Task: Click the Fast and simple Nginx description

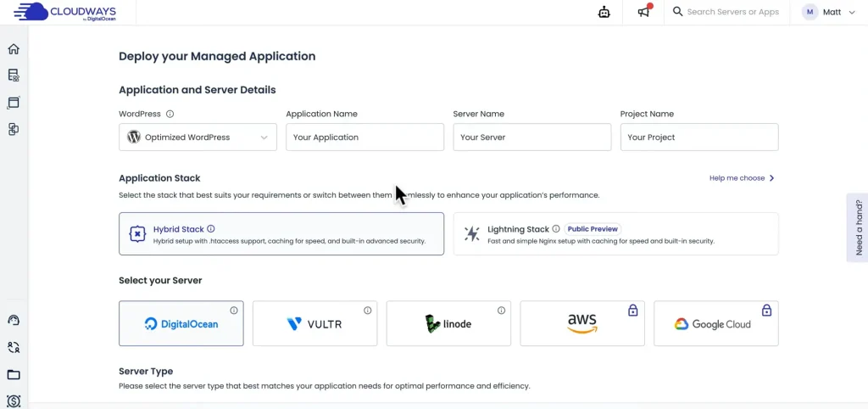Action: 601,241
